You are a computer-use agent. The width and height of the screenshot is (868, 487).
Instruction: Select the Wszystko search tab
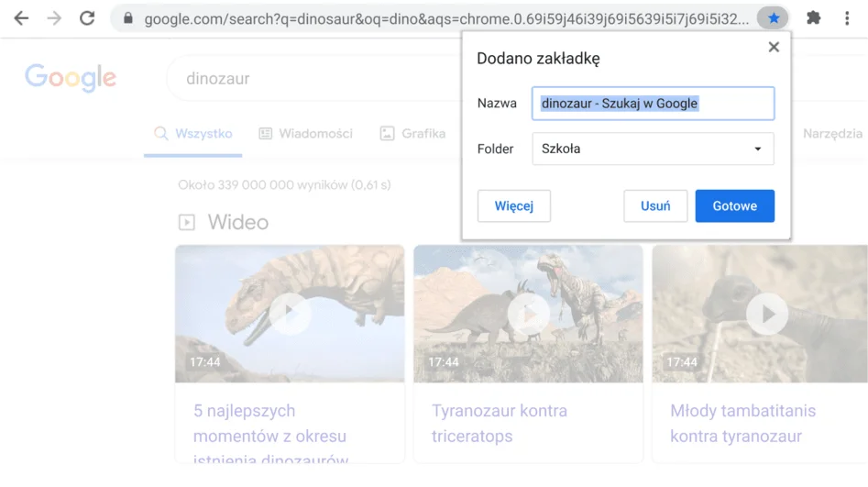[193, 134]
